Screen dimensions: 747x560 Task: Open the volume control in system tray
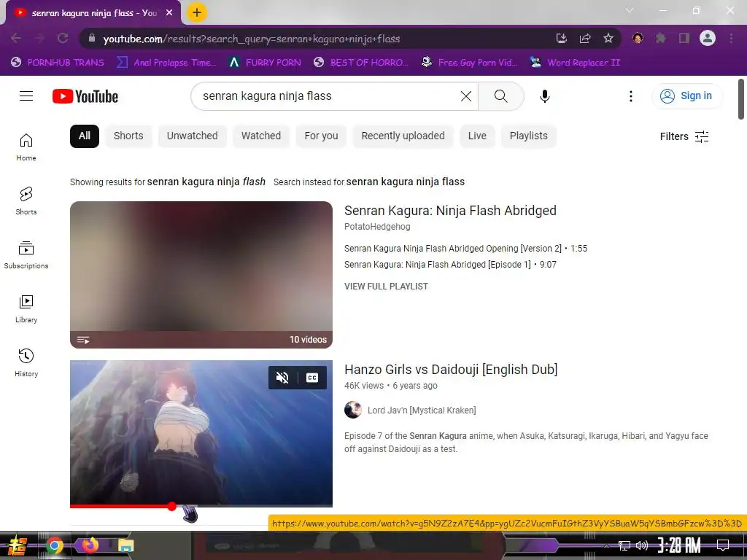(642, 545)
